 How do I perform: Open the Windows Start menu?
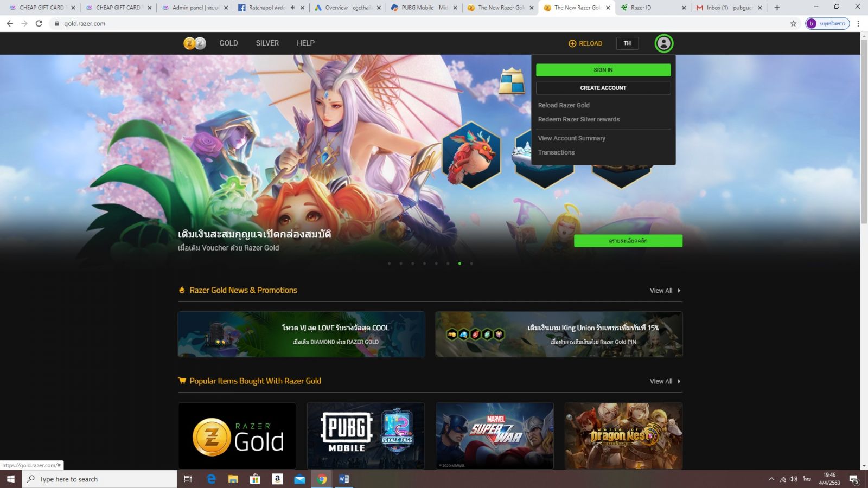(x=10, y=479)
